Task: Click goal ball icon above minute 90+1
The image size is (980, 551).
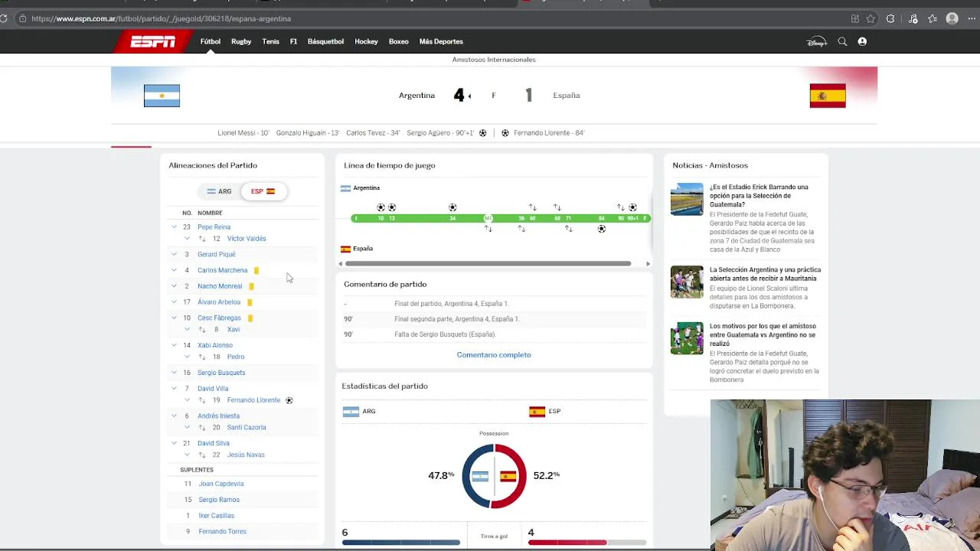Action: tap(632, 207)
